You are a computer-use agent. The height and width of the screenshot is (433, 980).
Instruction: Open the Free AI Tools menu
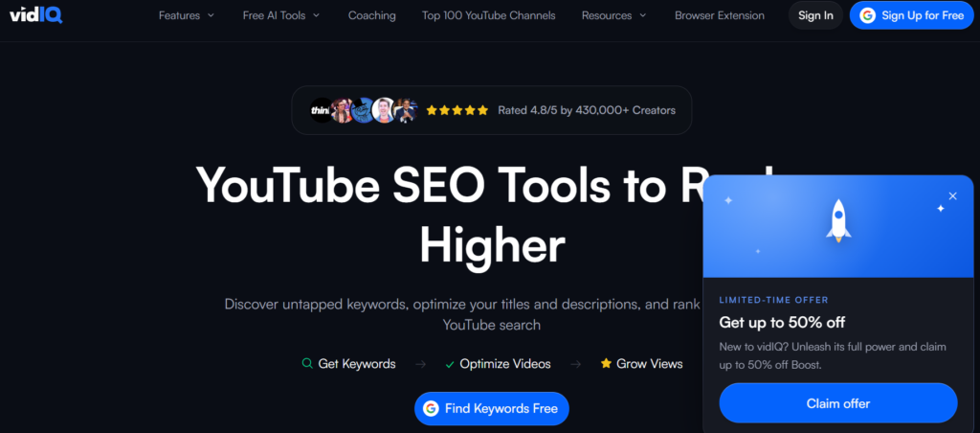click(281, 15)
